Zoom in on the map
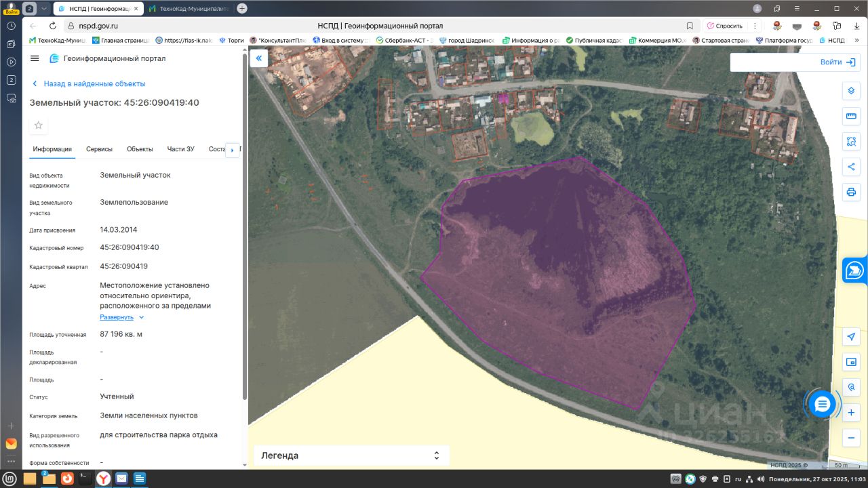The width and height of the screenshot is (868, 488). pyautogui.click(x=851, y=412)
